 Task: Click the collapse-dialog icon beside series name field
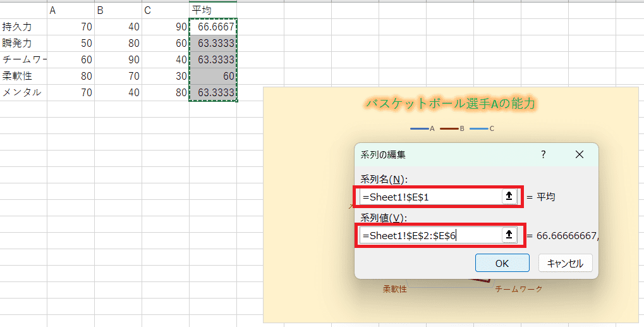[509, 196]
